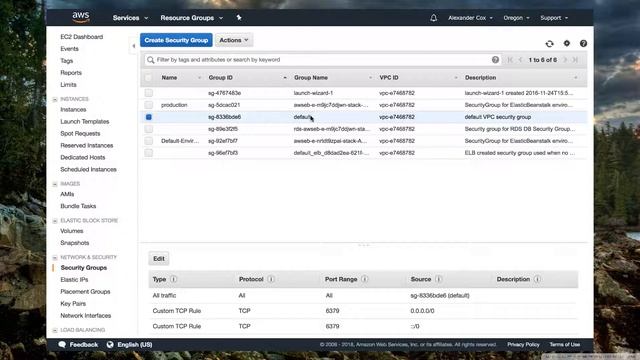Click the Feedback speech bubble icon
This screenshot has width=640, height=360.
(62, 344)
